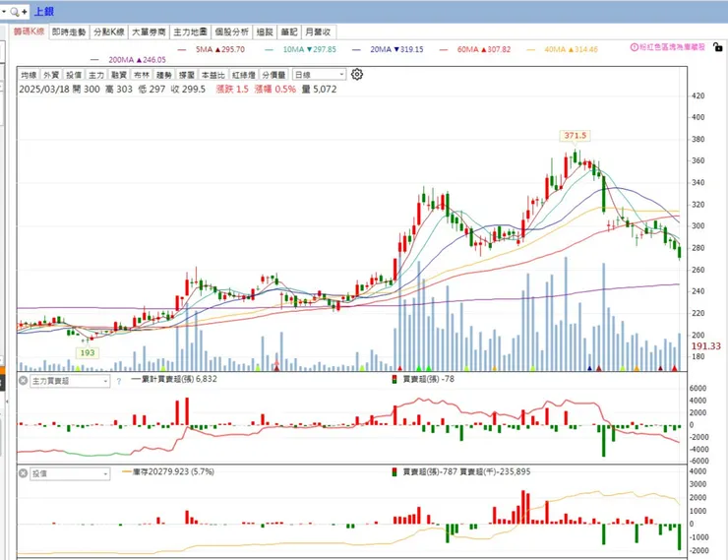Toggle the 趨勢 overlay button
The width and height of the screenshot is (728, 560).
pos(164,75)
